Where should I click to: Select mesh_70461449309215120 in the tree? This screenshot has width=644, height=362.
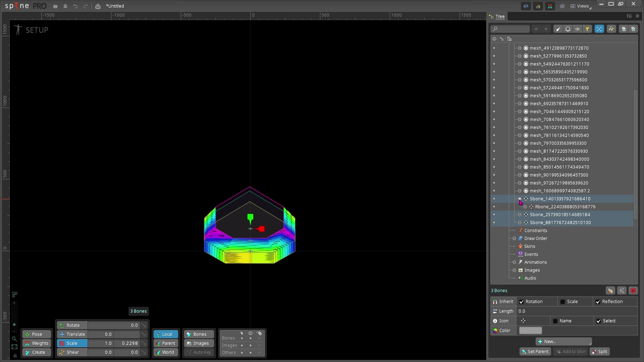559,111
